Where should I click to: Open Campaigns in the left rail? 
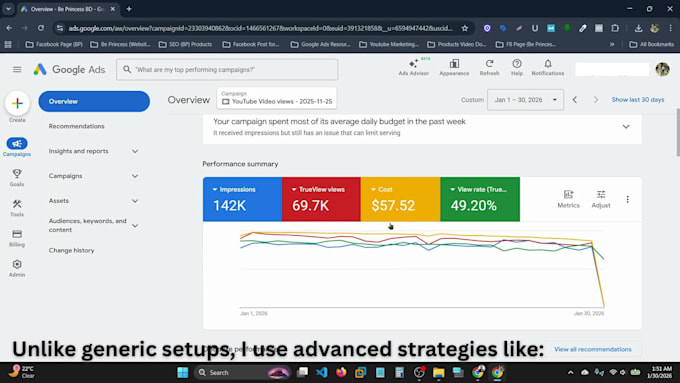17,147
